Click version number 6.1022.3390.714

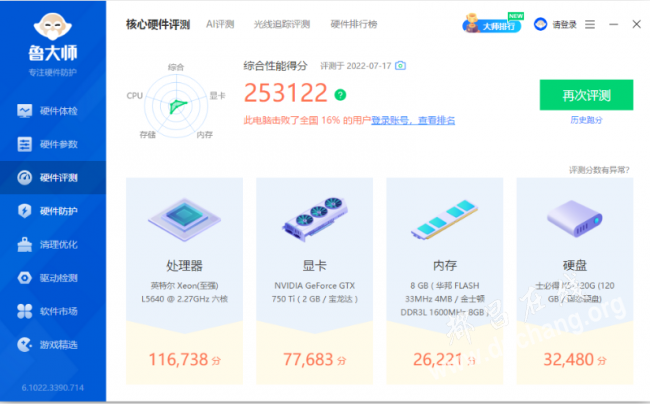[x=53, y=388]
